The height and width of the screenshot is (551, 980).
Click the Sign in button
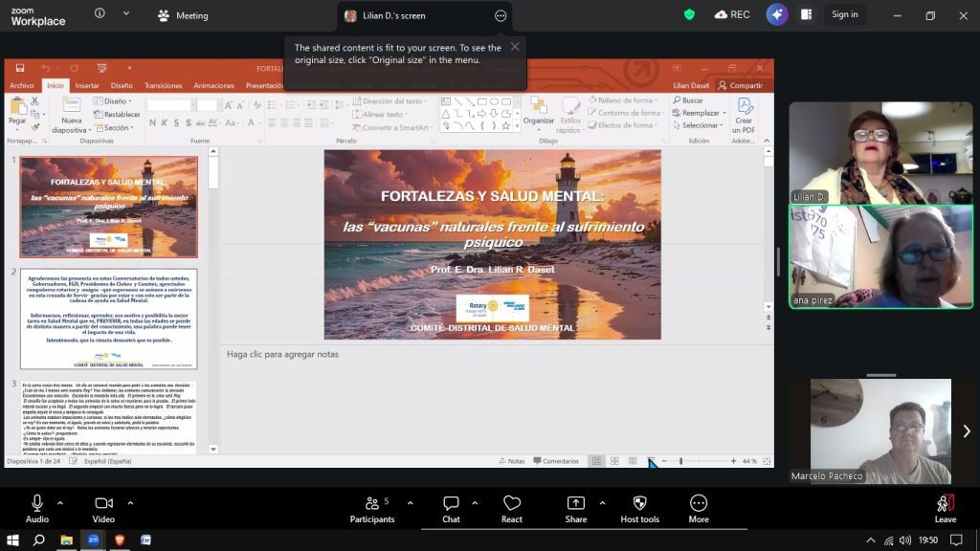click(x=844, y=14)
